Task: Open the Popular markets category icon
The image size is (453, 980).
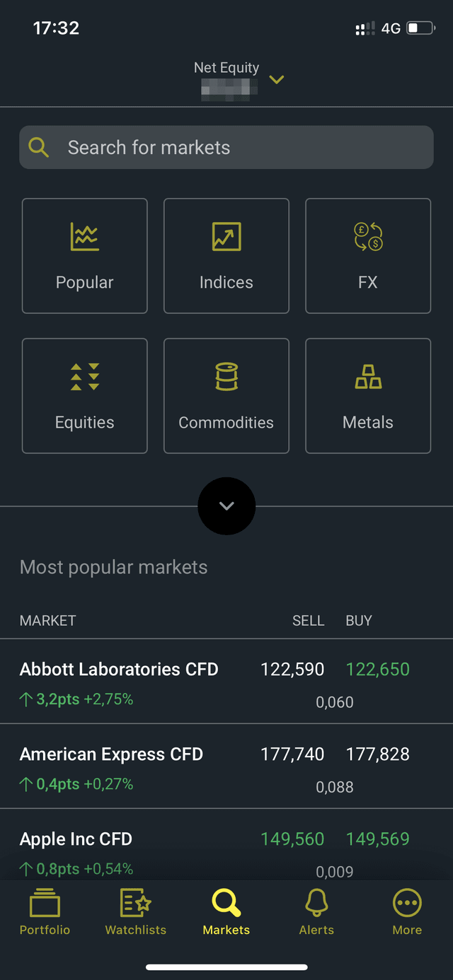Action: (84, 238)
